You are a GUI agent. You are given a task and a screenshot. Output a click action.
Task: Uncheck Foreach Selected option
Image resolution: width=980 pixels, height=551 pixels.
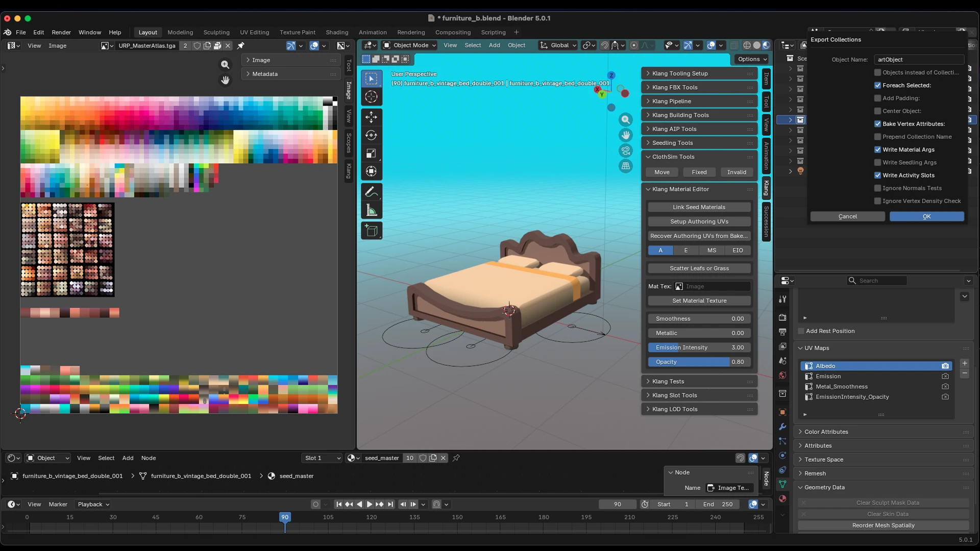pyautogui.click(x=877, y=85)
